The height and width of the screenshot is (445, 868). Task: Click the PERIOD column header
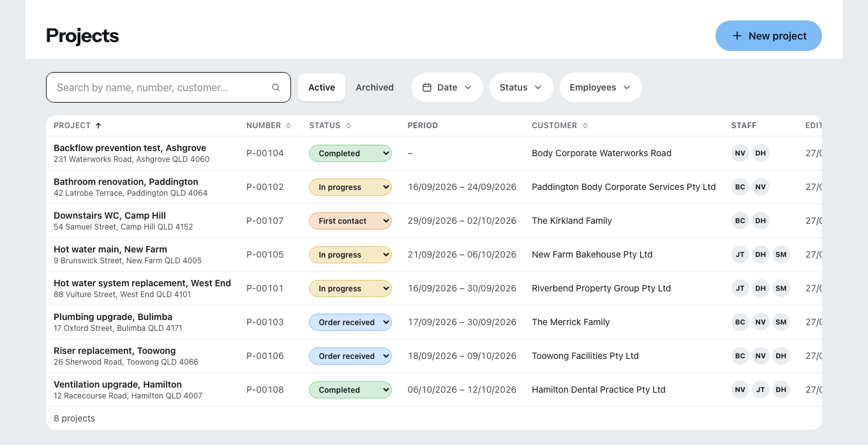[423, 126]
